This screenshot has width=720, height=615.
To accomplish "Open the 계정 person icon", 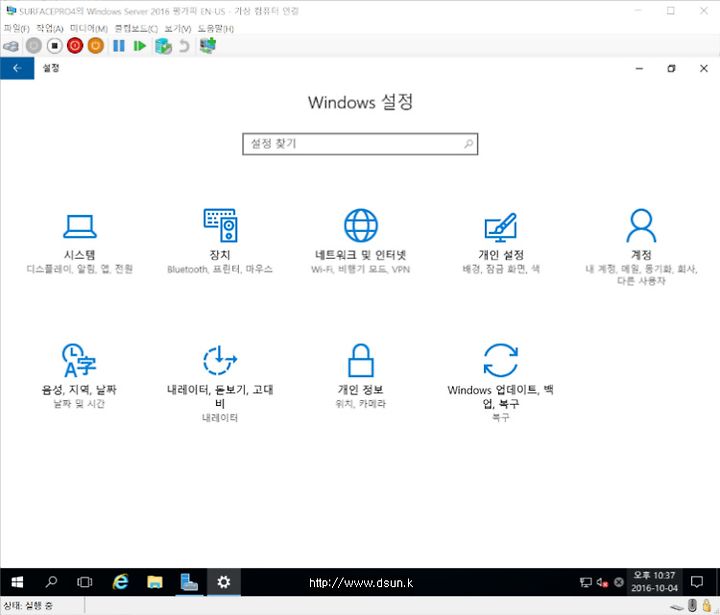I will tap(641, 226).
